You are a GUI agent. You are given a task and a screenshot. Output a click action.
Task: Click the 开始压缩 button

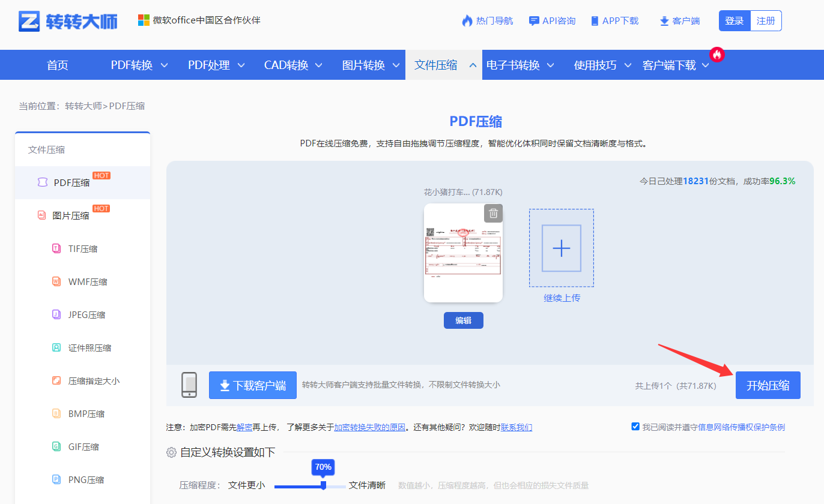768,385
